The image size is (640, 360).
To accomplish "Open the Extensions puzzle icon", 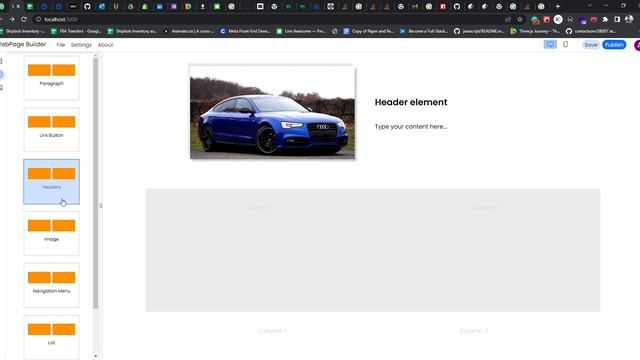I will [605, 20].
